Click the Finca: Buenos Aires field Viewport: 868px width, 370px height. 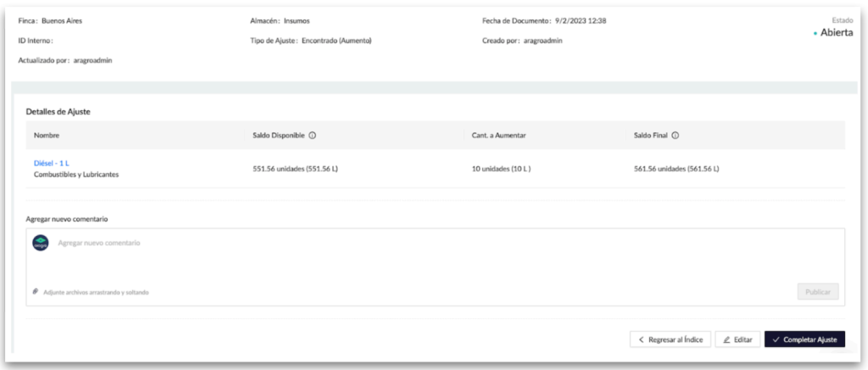(50, 21)
